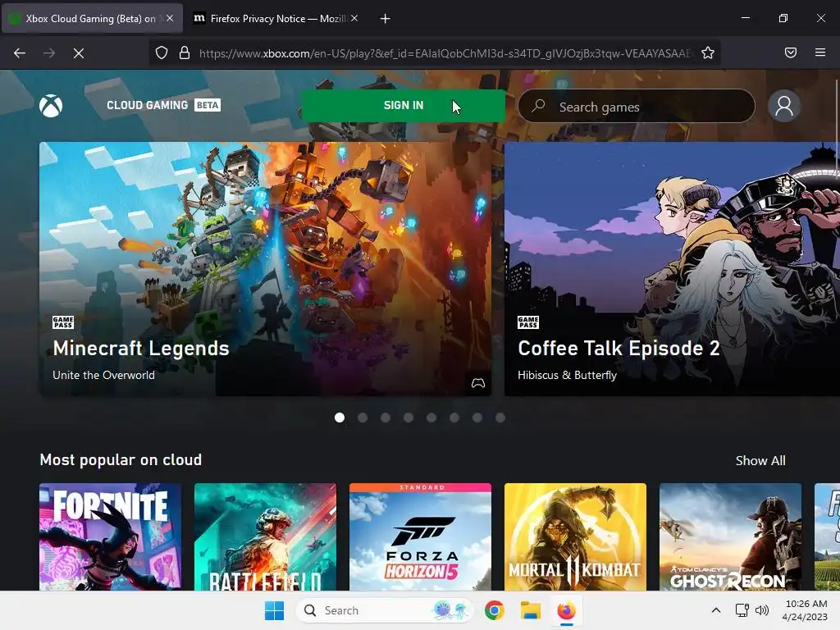The height and width of the screenshot is (630, 840).
Task: Open File Explorer from the taskbar
Action: pos(531,610)
